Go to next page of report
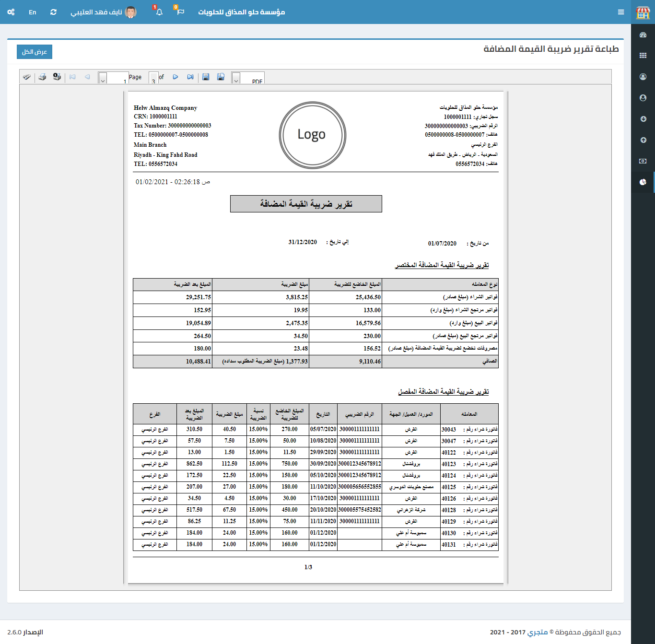Image resolution: width=655 pixels, height=644 pixels. pyautogui.click(x=175, y=77)
